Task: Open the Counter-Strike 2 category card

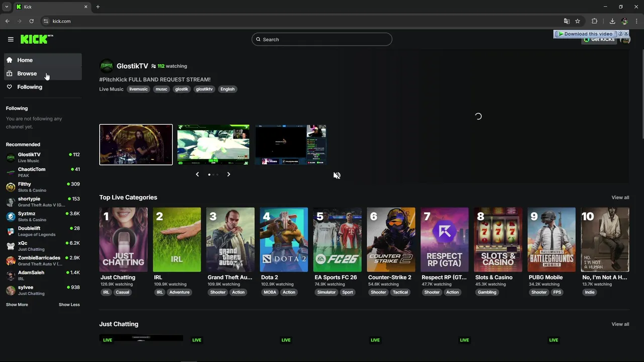Action: (x=391, y=240)
